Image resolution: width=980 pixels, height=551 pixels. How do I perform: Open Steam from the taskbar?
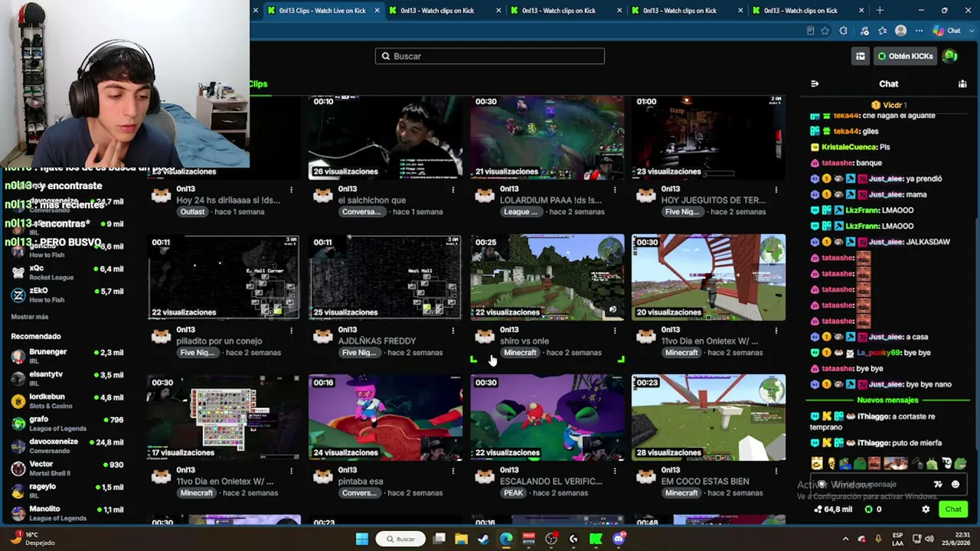point(483,539)
